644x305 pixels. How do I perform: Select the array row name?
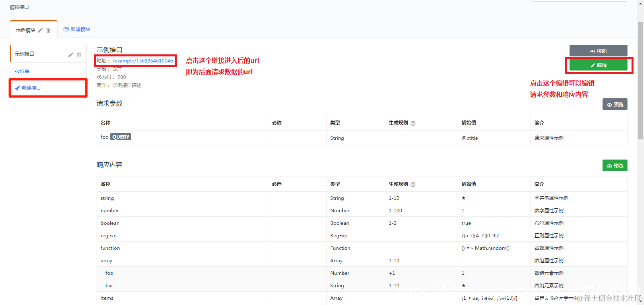[106, 261]
